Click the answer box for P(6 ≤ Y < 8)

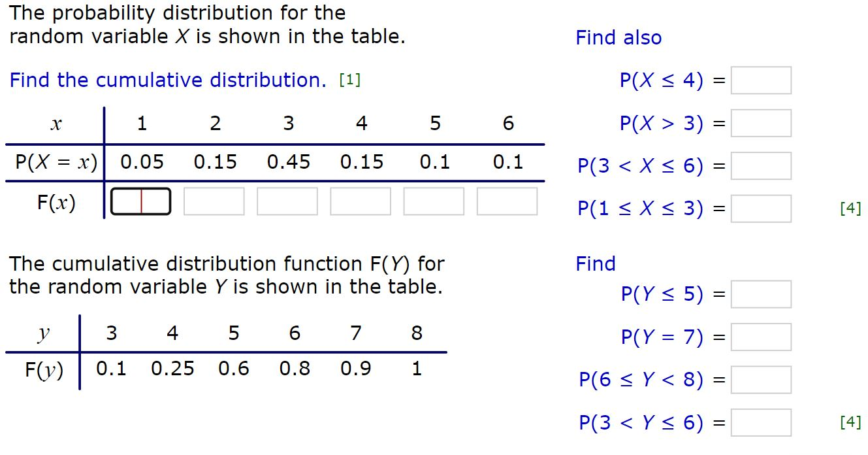(761, 379)
